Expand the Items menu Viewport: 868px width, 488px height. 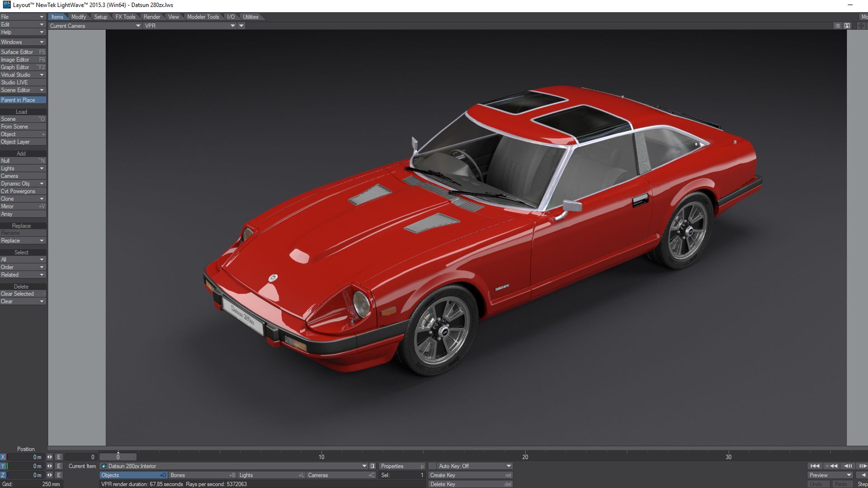point(57,16)
